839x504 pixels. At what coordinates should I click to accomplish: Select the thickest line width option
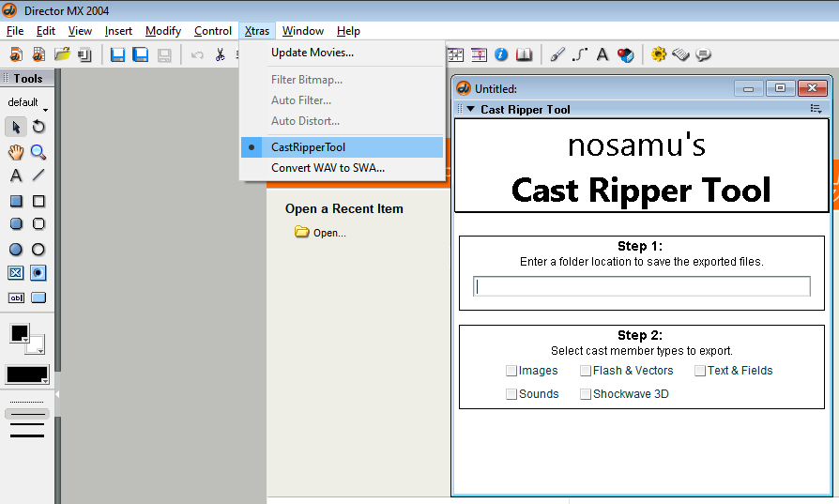point(27,436)
